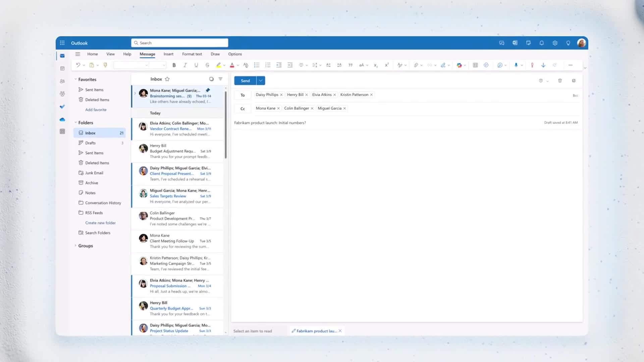644x362 pixels.
Task: Apply superscript formatting
Action: (x=387, y=65)
